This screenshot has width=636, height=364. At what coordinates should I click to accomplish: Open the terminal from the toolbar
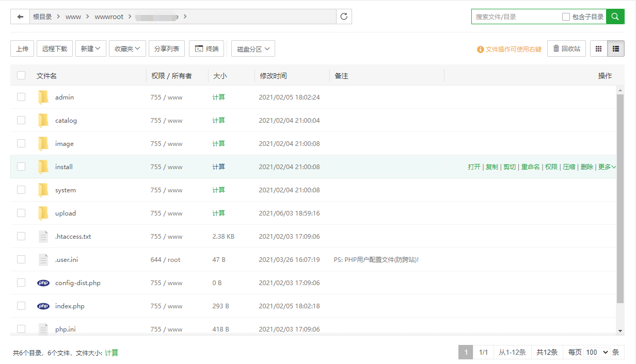(x=206, y=49)
